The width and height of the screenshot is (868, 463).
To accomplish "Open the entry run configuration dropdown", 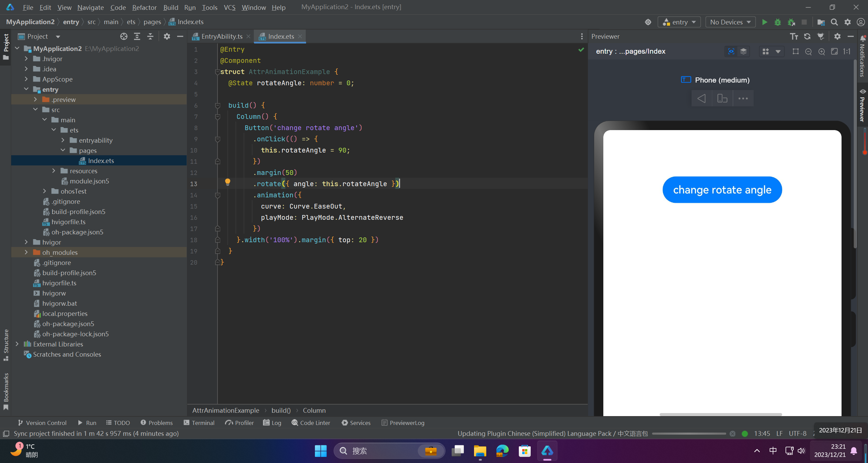I will (x=679, y=22).
